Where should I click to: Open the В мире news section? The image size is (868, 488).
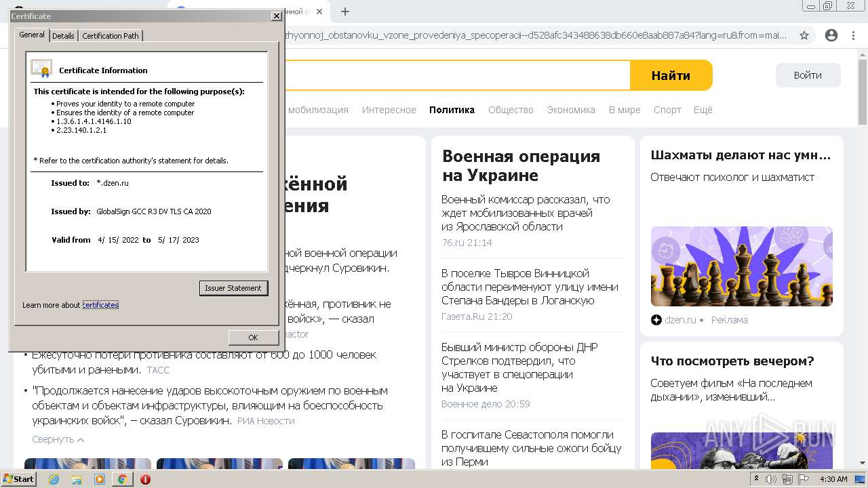point(625,110)
